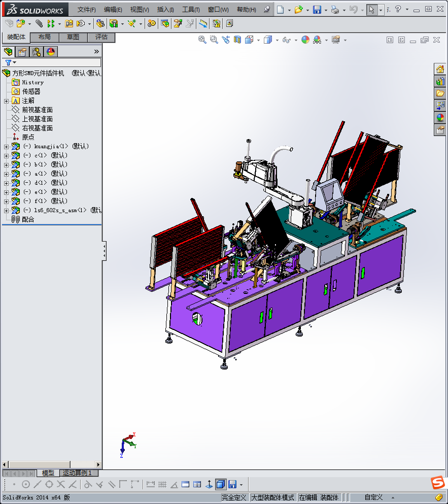The image size is (448, 504).
Task: Click the Mate paperclip icon
Action: [x=39, y=23]
